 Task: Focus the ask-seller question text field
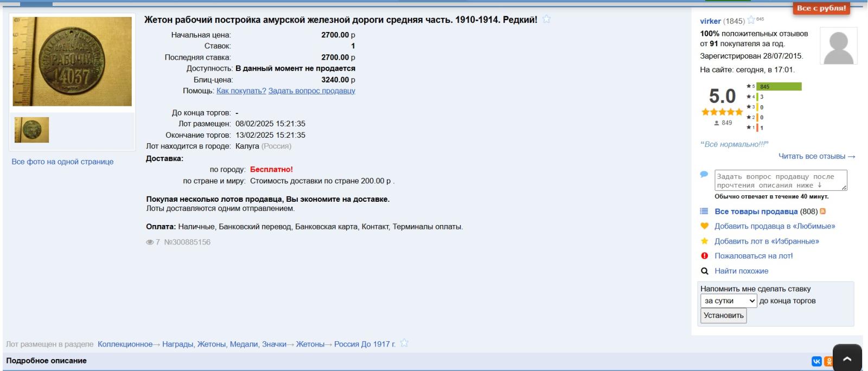[779, 181]
